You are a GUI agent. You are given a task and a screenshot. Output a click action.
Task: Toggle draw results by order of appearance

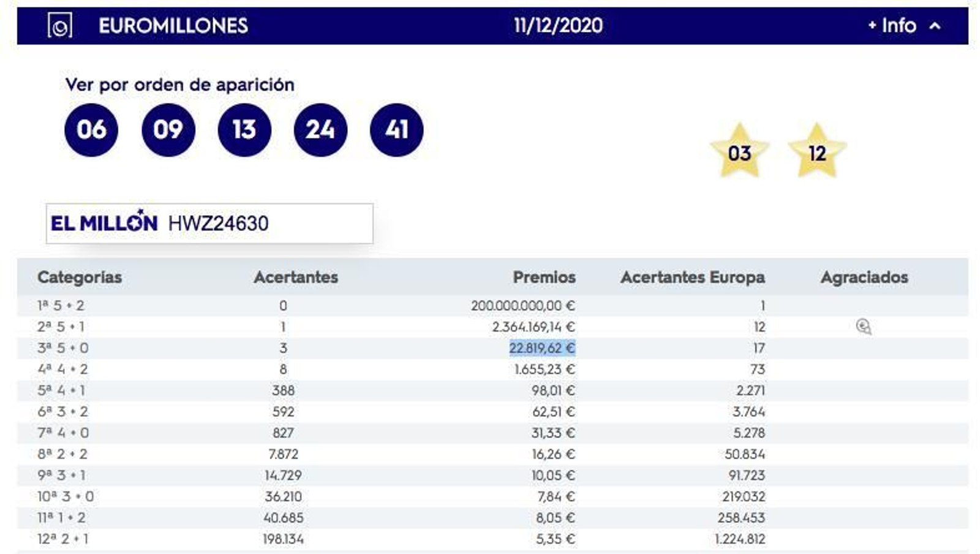[x=179, y=85]
